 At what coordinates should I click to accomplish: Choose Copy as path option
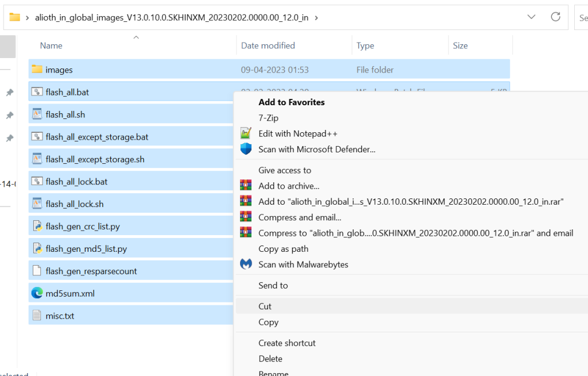283,249
